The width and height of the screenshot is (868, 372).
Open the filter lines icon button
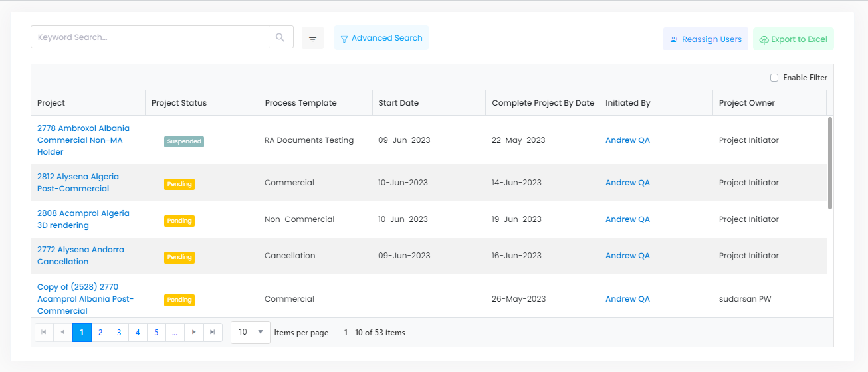[x=312, y=39]
